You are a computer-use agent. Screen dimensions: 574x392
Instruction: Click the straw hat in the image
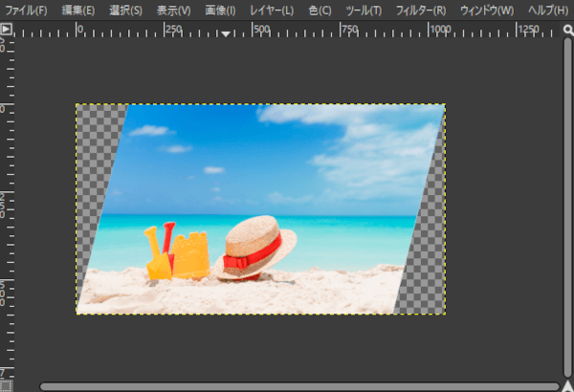pyautogui.click(x=255, y=246)
